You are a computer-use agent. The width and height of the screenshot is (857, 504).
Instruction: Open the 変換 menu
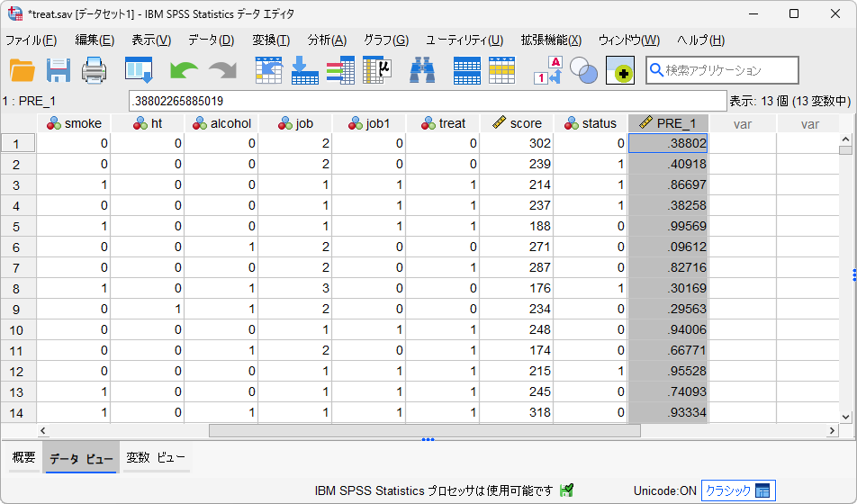click(x=271, y=40)
